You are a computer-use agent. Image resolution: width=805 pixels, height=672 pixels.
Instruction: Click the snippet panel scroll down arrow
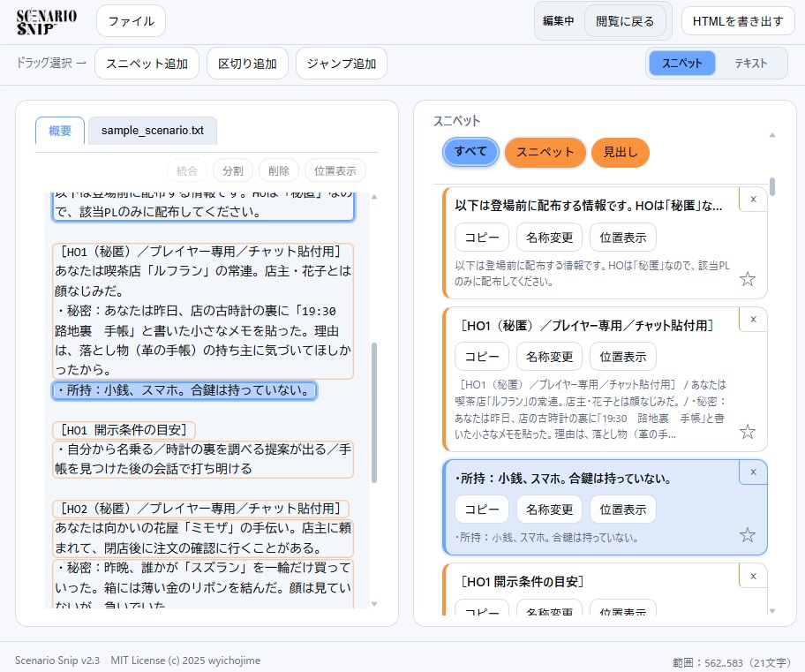coord(772,611)
